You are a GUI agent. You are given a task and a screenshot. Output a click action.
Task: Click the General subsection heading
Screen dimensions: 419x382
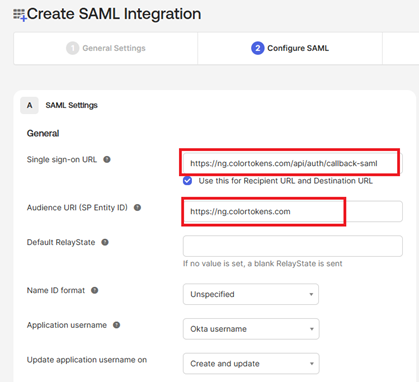coord(43,133)
